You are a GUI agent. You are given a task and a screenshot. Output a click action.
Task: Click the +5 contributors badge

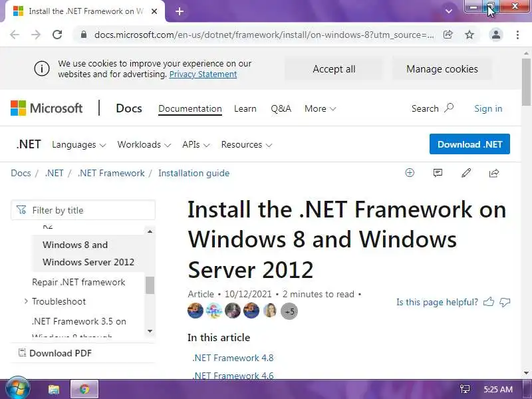(x=289, y=311)
